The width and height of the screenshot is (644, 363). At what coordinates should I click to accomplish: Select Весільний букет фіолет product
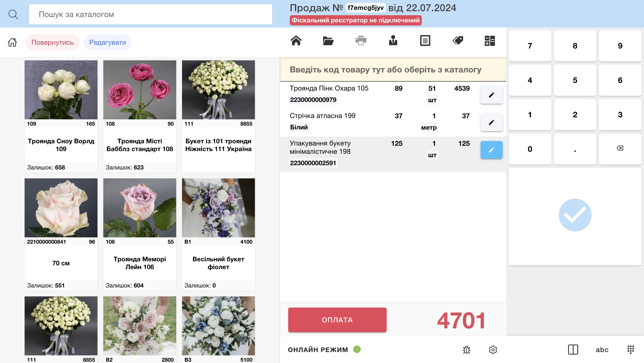[218, 234]
